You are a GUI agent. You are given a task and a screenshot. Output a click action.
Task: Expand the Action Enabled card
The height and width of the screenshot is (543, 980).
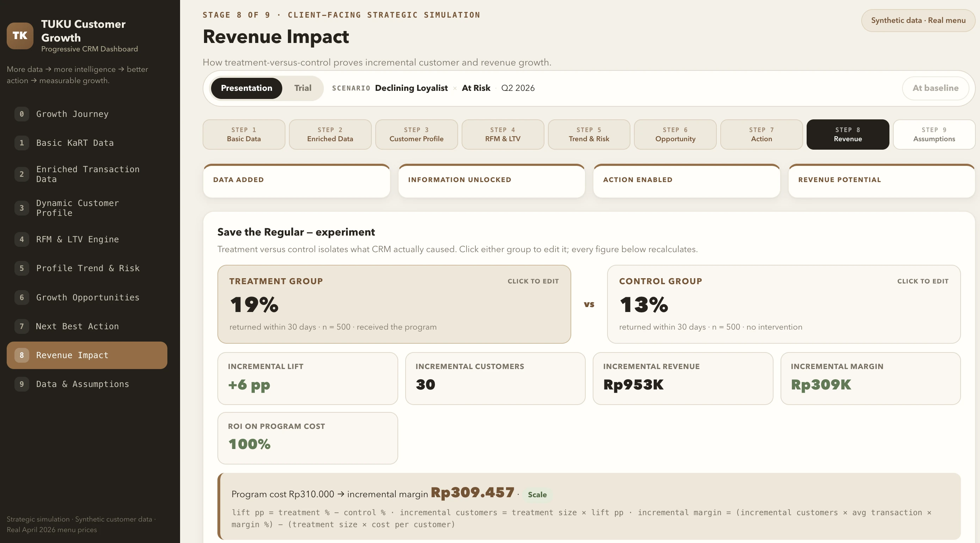click(687, 181)
